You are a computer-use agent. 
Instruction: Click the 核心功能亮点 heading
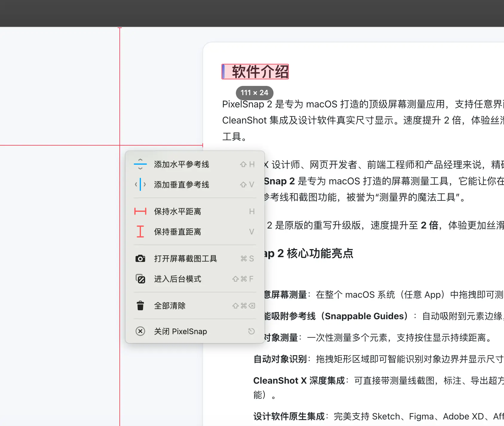pos(320,253)
